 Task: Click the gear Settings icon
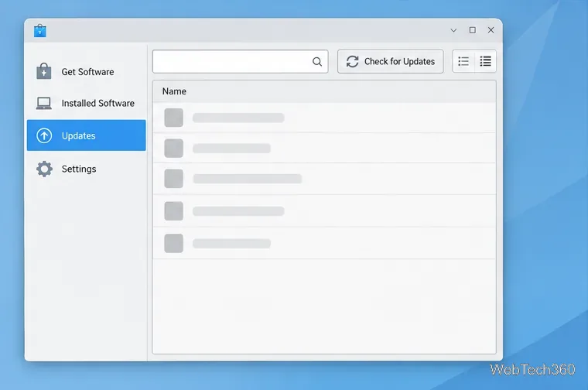click(44, 169)
